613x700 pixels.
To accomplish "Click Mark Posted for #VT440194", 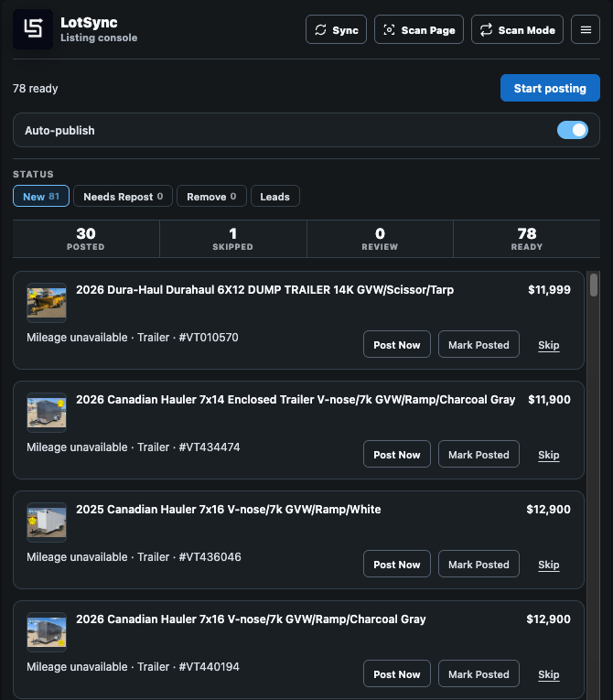I will point(479,673).
